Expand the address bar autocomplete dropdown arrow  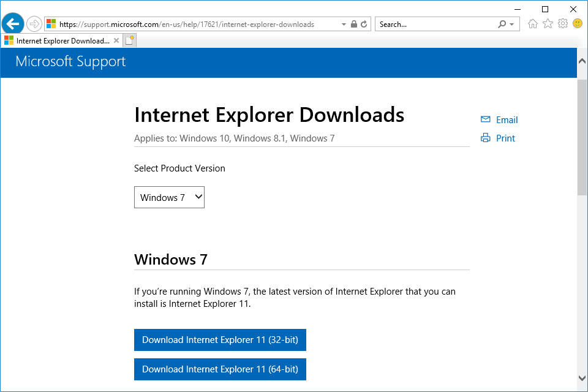coord(344,24)
